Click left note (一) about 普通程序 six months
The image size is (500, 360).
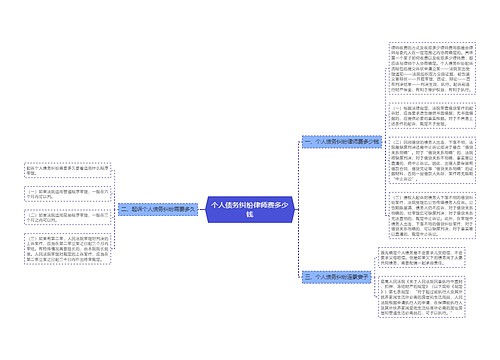click(68, 194)
